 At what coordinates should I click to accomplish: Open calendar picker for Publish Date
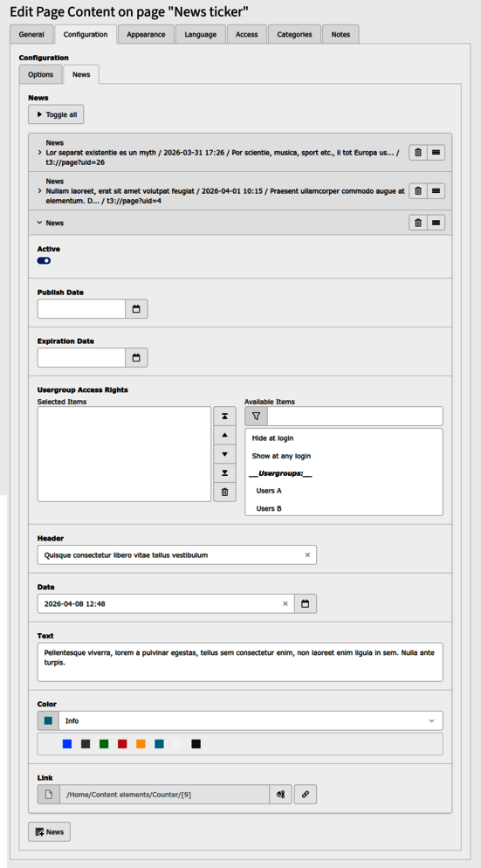tap(136, 309)
